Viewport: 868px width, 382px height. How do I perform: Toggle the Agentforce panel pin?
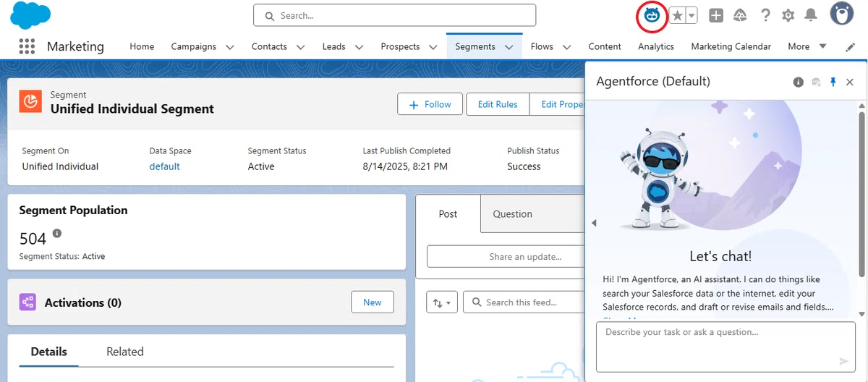pos(833,82)
